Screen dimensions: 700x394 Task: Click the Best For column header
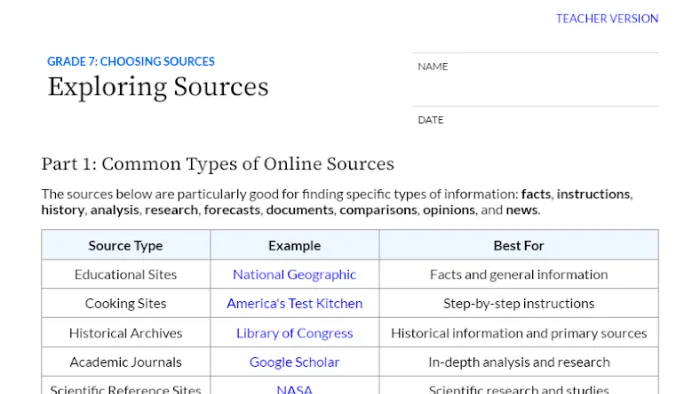click(518, 245)
